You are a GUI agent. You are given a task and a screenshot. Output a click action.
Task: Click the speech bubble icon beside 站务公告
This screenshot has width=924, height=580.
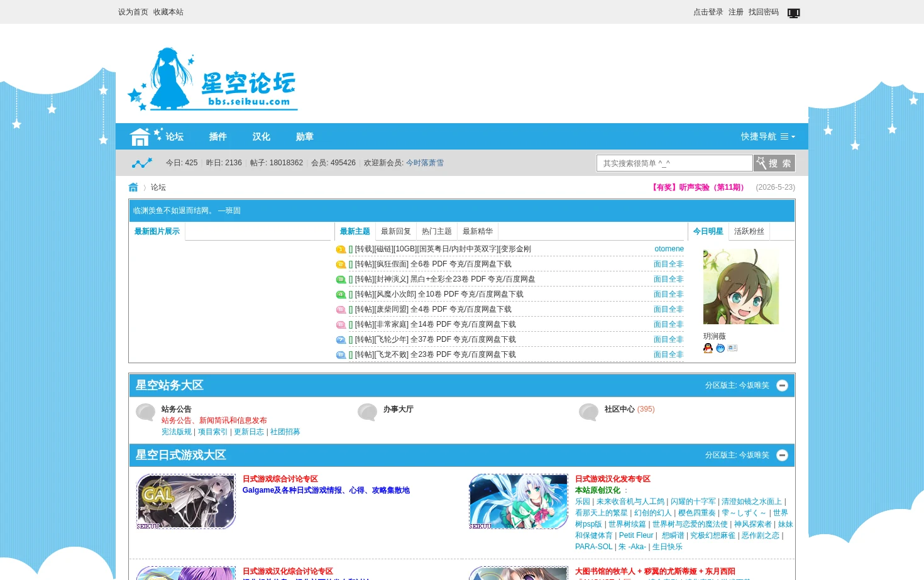pos(146,412)
